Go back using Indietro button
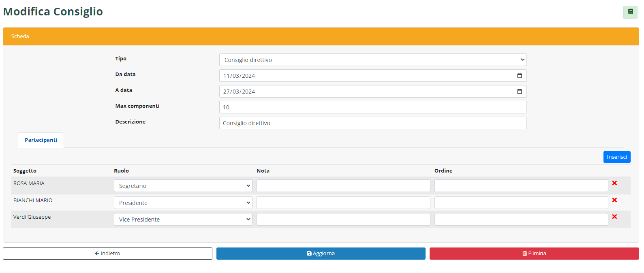This screenshot has width=644, height=273. [107, 254]
